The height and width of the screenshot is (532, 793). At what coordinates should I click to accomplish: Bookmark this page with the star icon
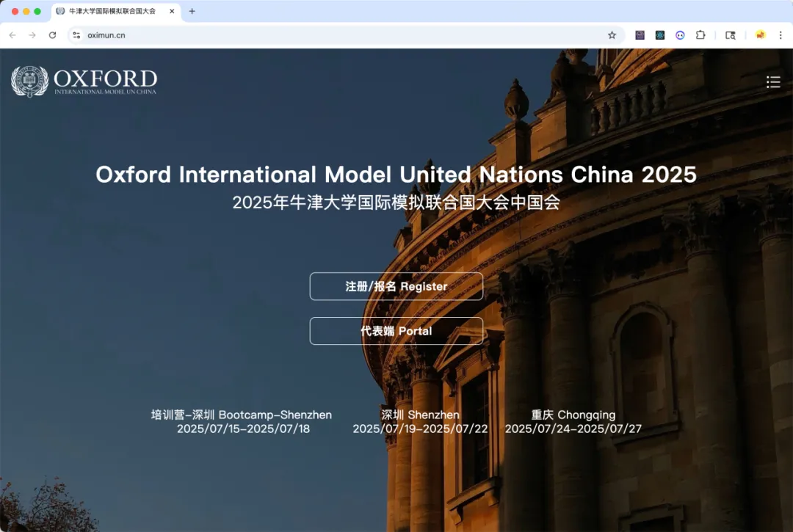612,35
